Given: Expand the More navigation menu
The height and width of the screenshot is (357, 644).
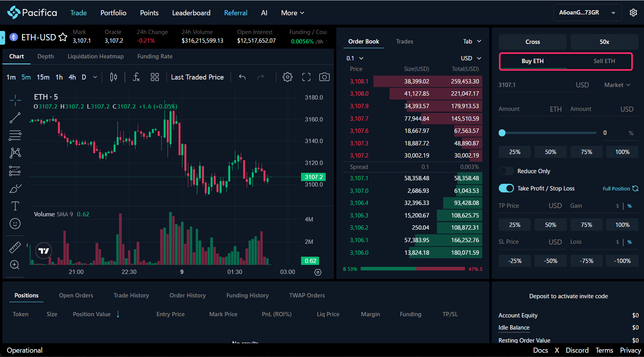Looking at the screenshot, I should (x=292, y=13).
